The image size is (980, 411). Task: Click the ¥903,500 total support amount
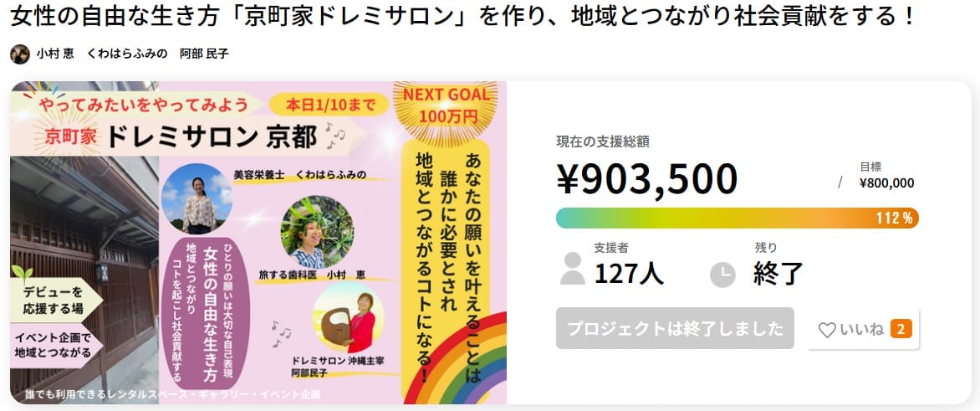pyautogui.click(x=647, y=177)
